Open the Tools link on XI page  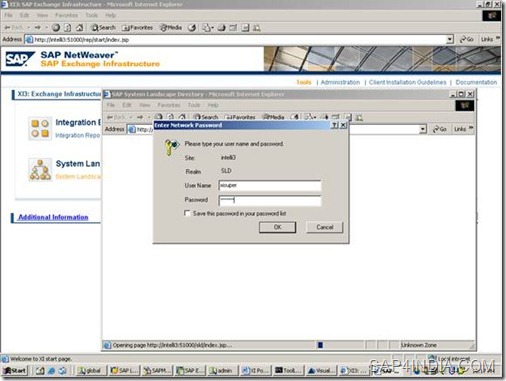pos(304,82)
